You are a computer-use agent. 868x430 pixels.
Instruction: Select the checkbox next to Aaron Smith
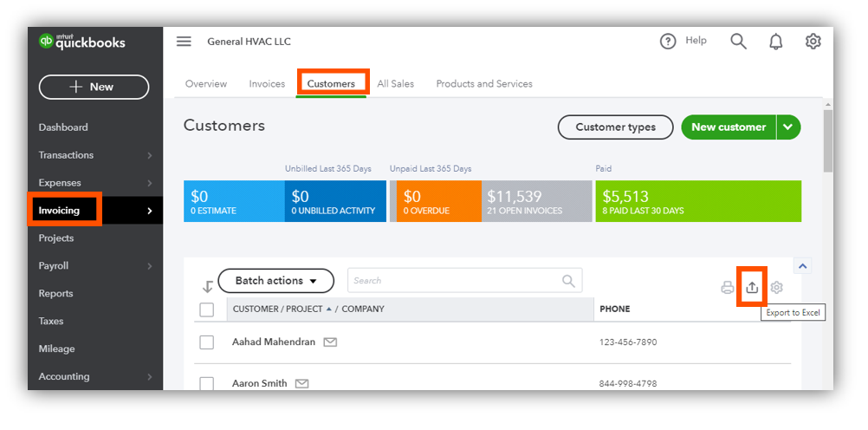pos(206,383)
